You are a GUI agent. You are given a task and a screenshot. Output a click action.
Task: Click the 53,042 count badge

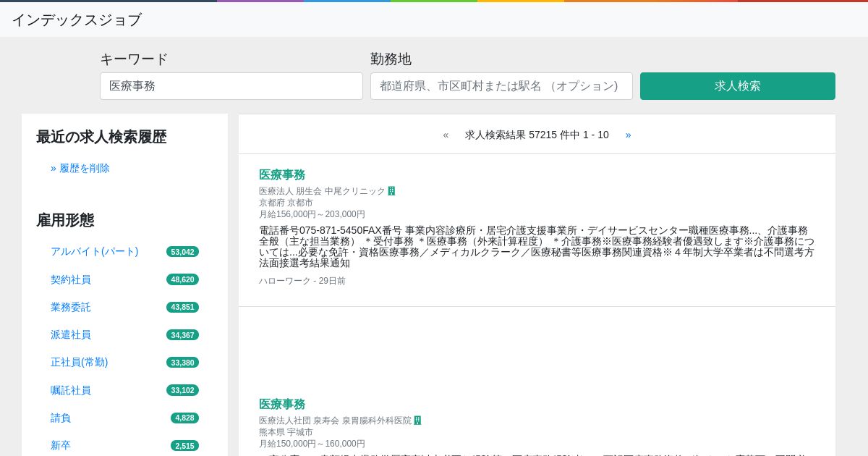click(x=182, y=252)
